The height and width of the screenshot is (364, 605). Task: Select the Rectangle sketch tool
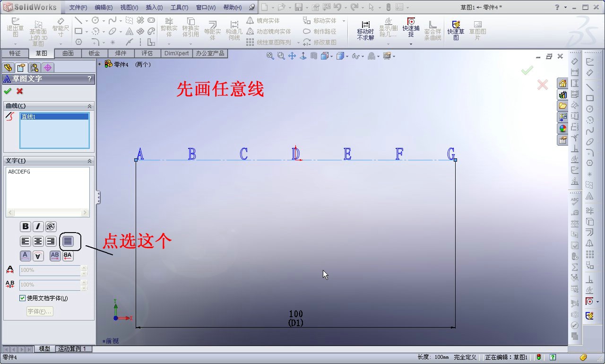78,31
